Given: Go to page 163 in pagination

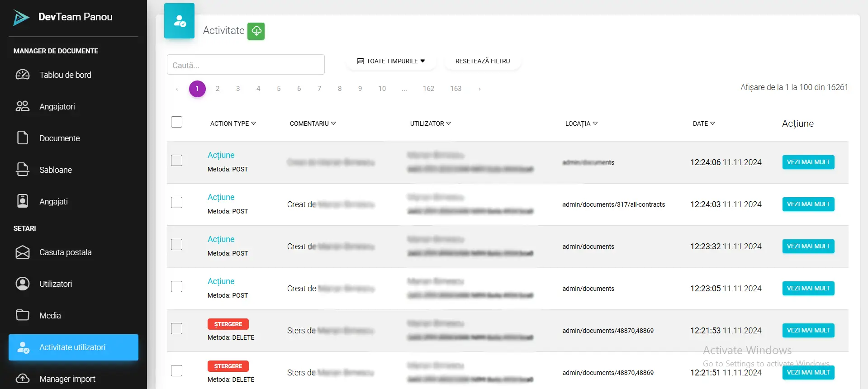Looking at the screenshot, I should (x=455, y=89).
